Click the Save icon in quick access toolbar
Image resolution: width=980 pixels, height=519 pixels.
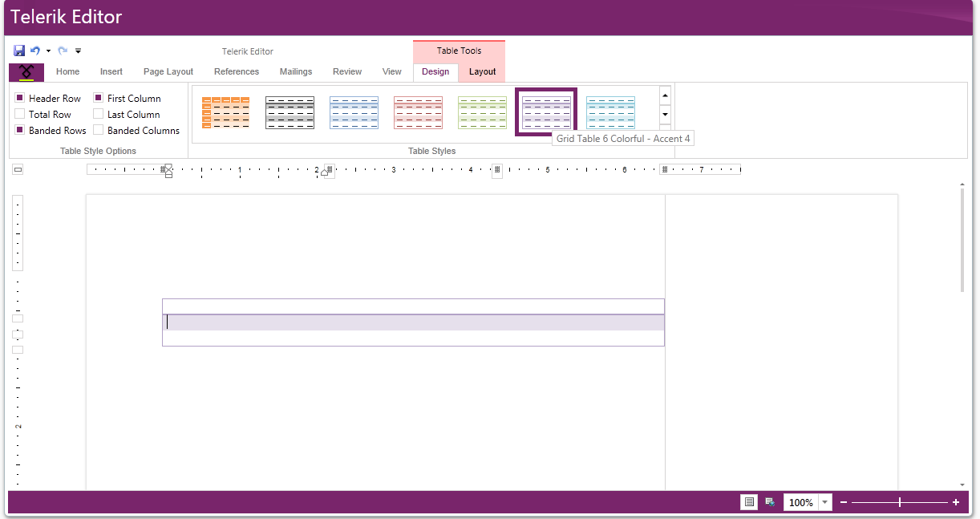tap(19, 50)
